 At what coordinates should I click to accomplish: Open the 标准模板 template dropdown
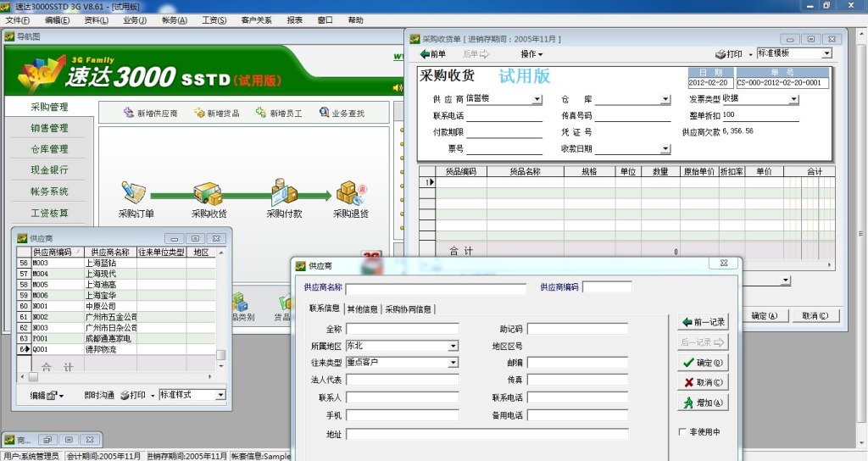point(826,53)
